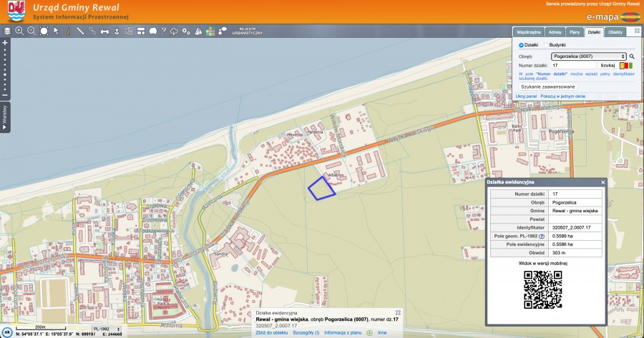Select the Budynki radio button
Image resolution: width=644 pixels, height=338 pixels.
pos(545,45)
